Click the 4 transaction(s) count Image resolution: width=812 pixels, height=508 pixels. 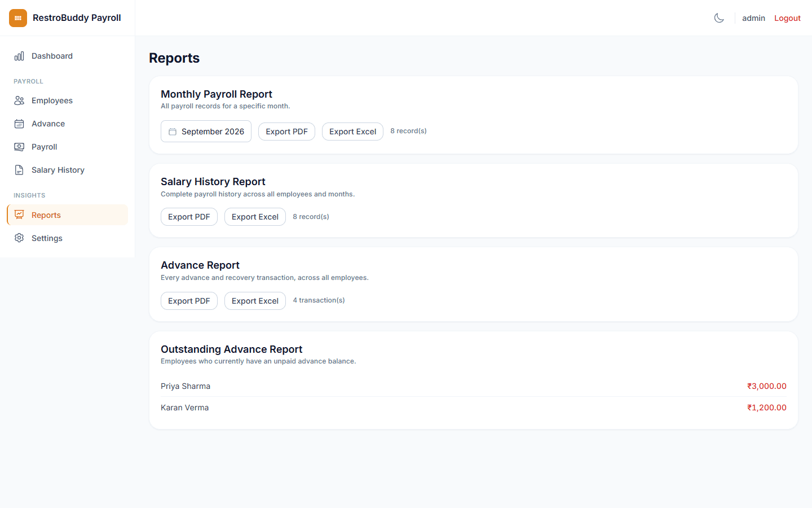(x=319, y=300)
